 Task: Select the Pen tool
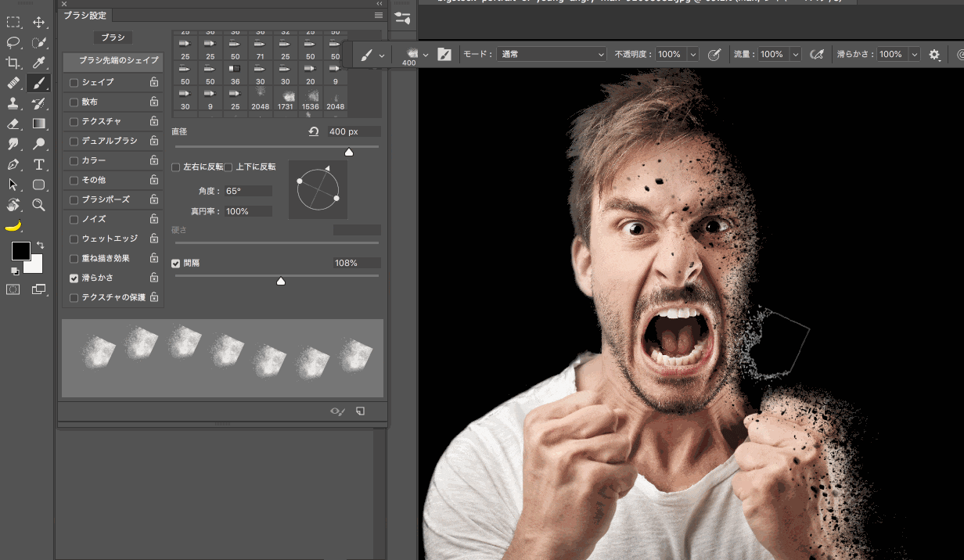13,164
